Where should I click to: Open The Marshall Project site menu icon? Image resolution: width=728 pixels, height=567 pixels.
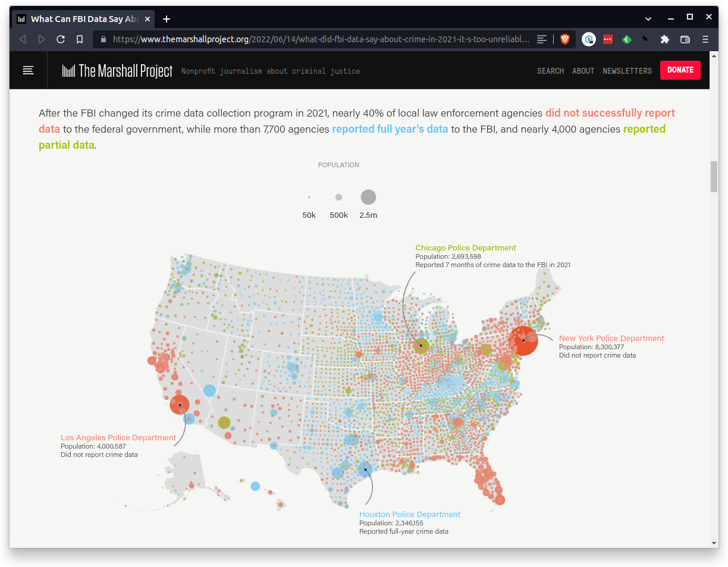tap(28, 70)
